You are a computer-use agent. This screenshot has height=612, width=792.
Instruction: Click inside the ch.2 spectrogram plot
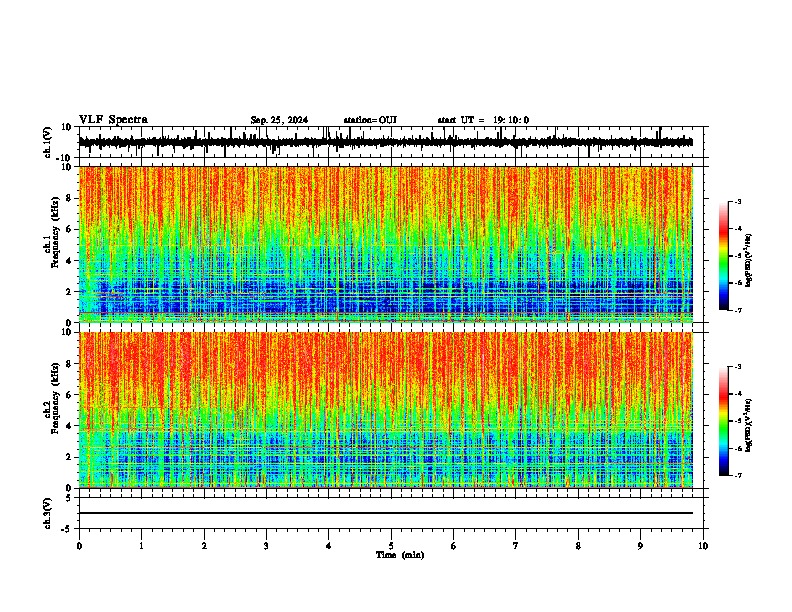pos(386,410)
